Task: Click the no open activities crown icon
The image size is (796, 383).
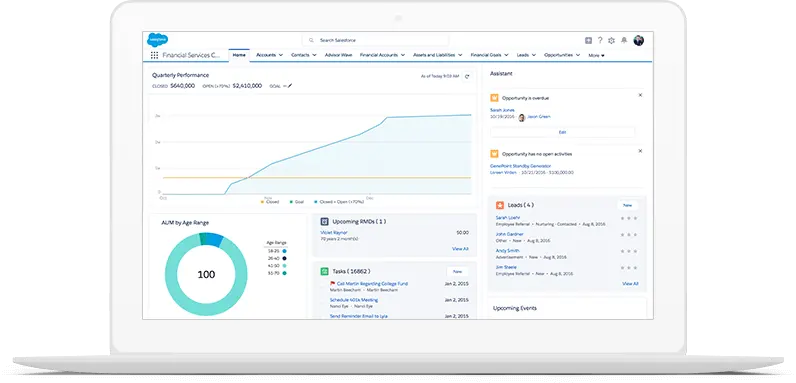Action: point(494,153)
